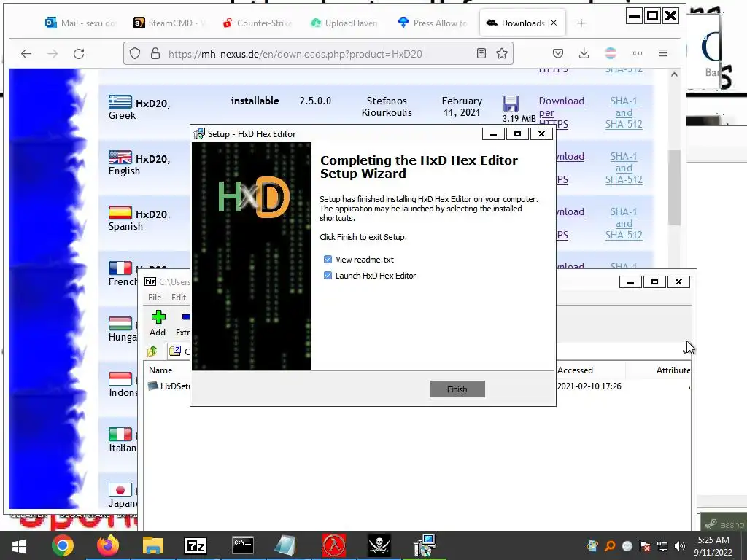Open 7-Zip from the taskbar
This screenshot has height=560, width=747.
196,545
